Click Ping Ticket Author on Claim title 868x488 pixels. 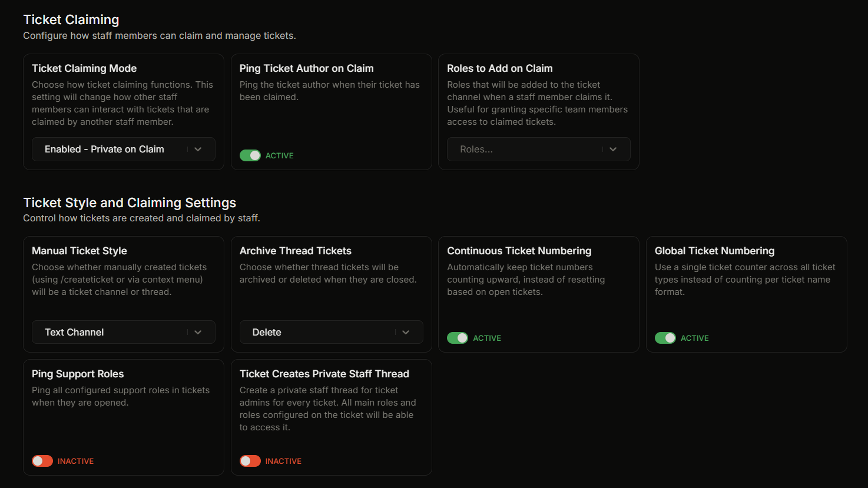pyautogui.click(x=307, y=68)
